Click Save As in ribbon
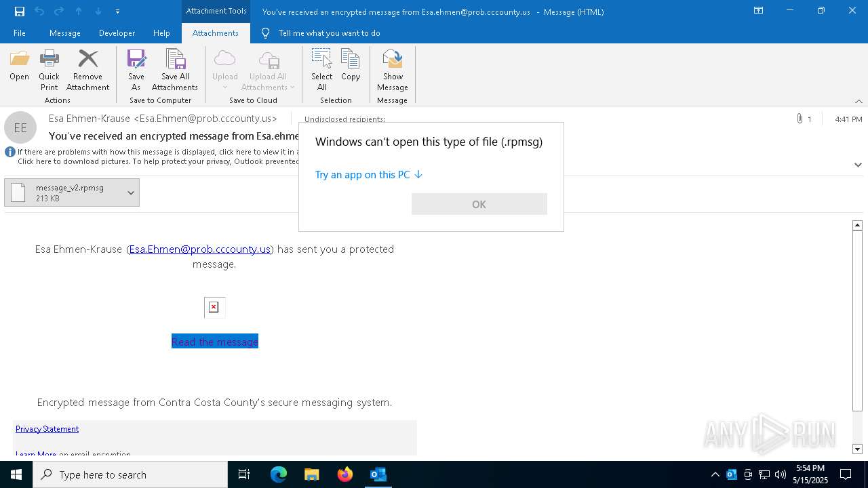The height and width of the screenshot is (488, 868). point(136,70)
